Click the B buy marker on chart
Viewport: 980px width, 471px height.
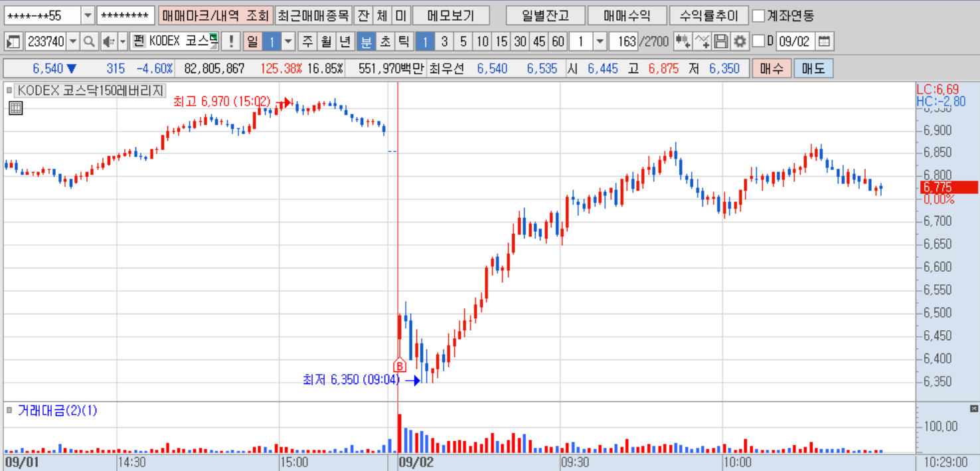[x=399, y=365]
